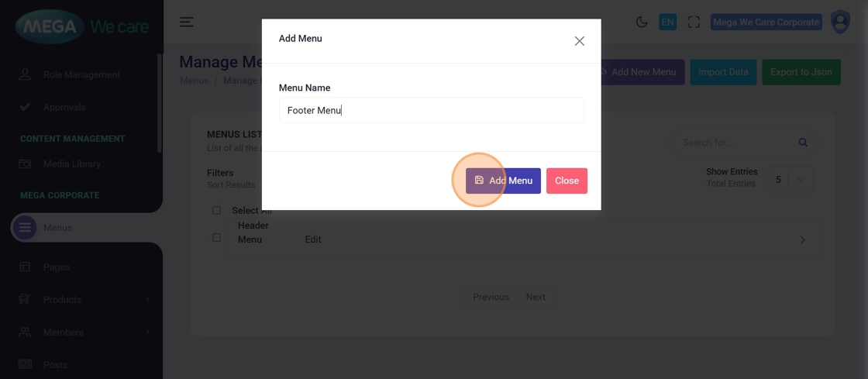
Task: Enter fullscreen mode icon
Action: [694, 22]
